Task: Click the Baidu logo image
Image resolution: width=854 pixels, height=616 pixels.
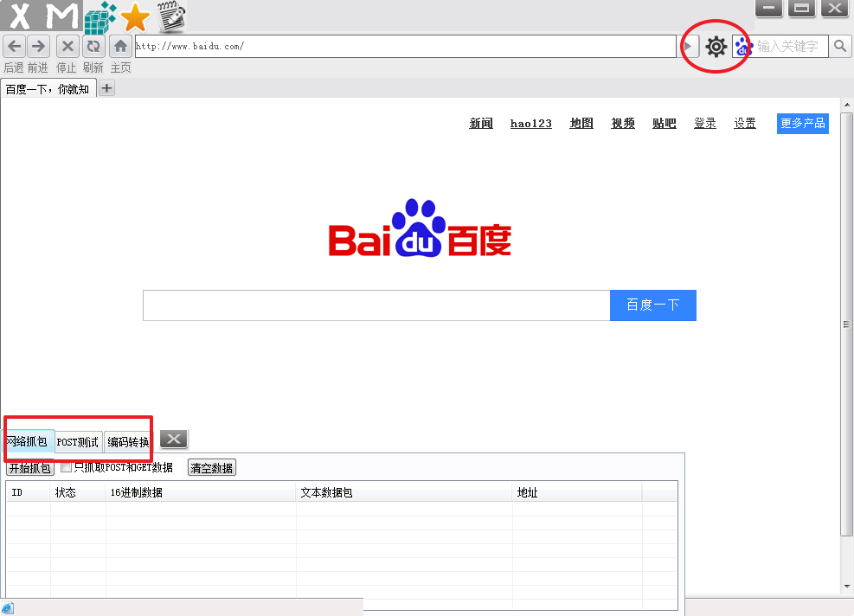Action: (x=420, y=228)
